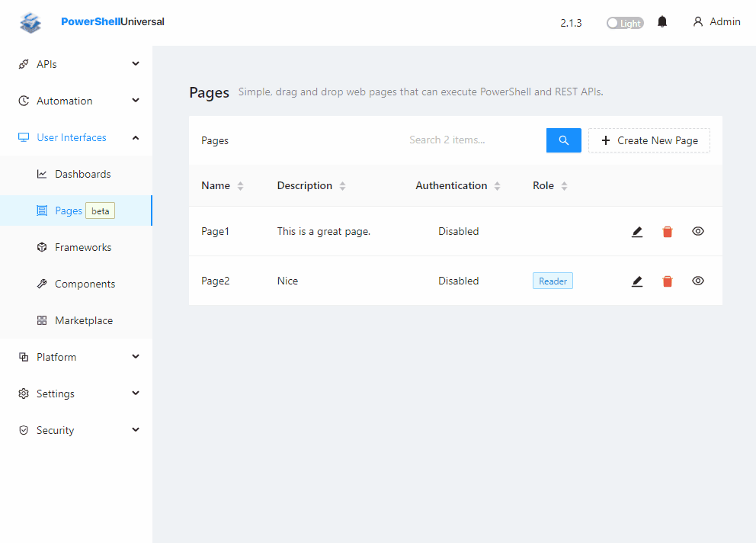Click the APIs plug icon
This screenshot has width=756, height=543.
pos(23,64)
